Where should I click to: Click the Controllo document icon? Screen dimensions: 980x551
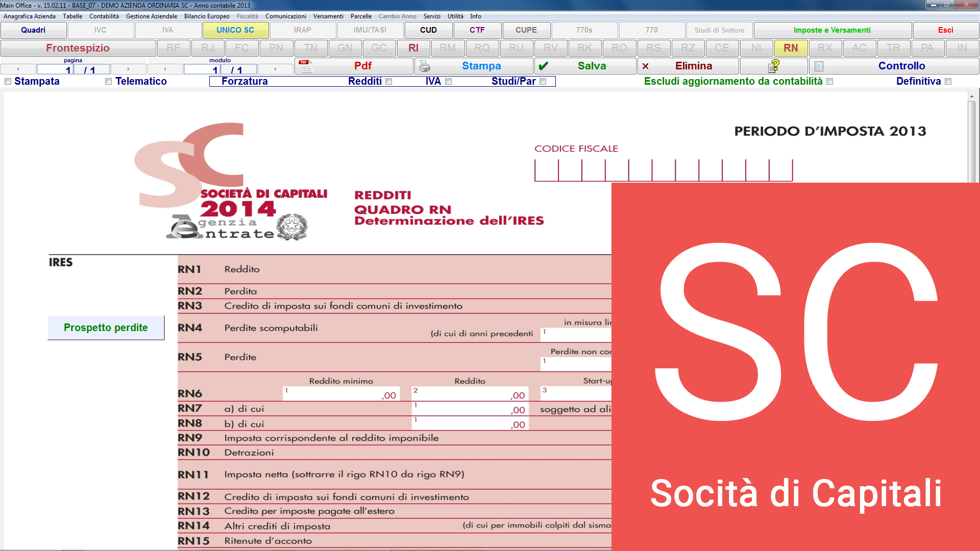(x=819, y=66)
